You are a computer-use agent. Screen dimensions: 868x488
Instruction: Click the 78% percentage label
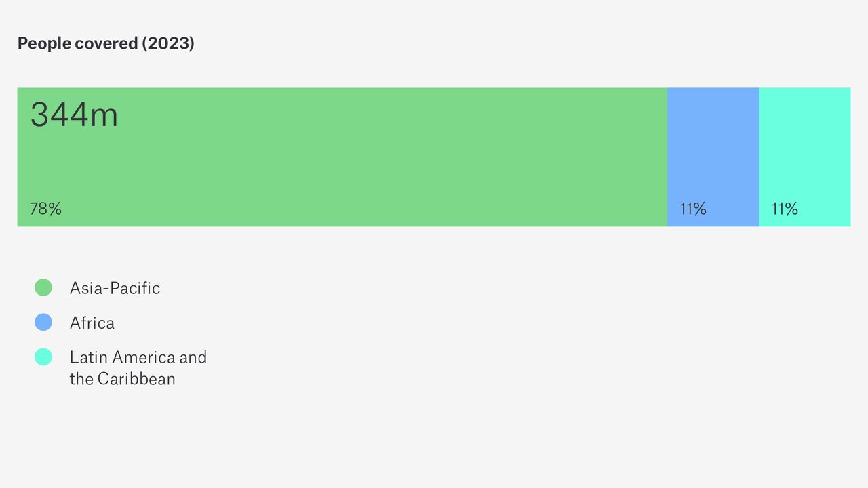point(45,209)
